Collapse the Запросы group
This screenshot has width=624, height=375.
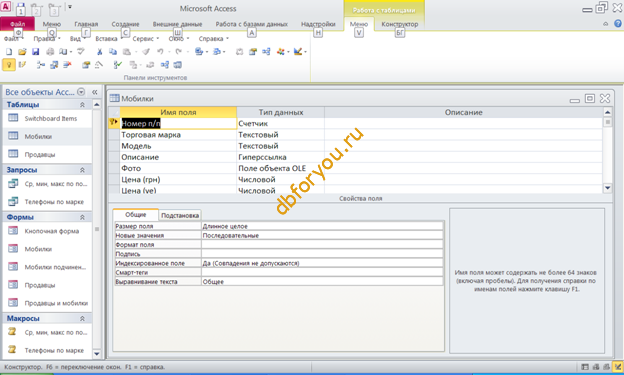82,170
